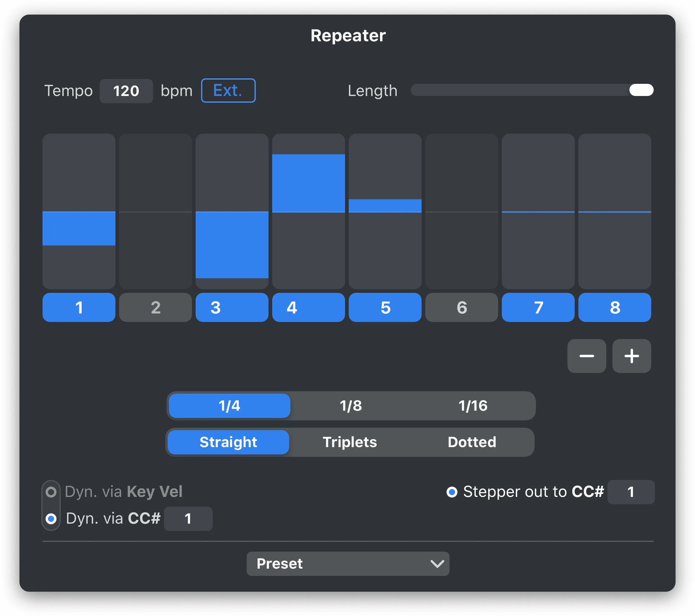Click the Length slider handle
This screenshot has width=695, height=616.
pyautogui.click(x=641, y=90)
